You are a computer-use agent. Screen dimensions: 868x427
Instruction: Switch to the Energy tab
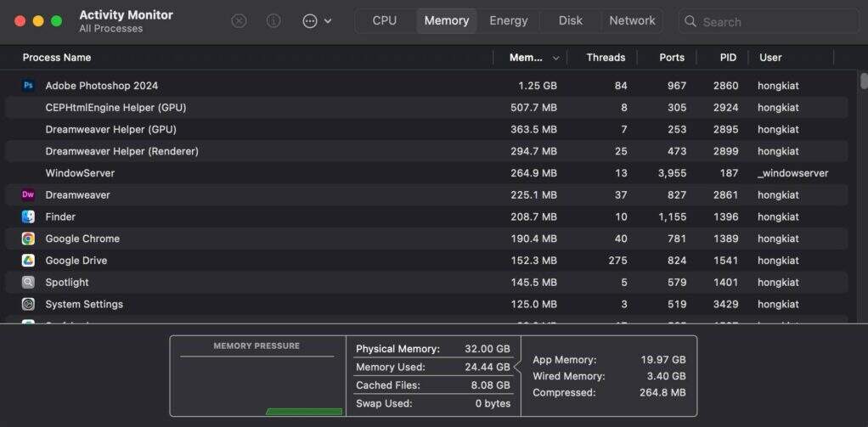[508, 21]
